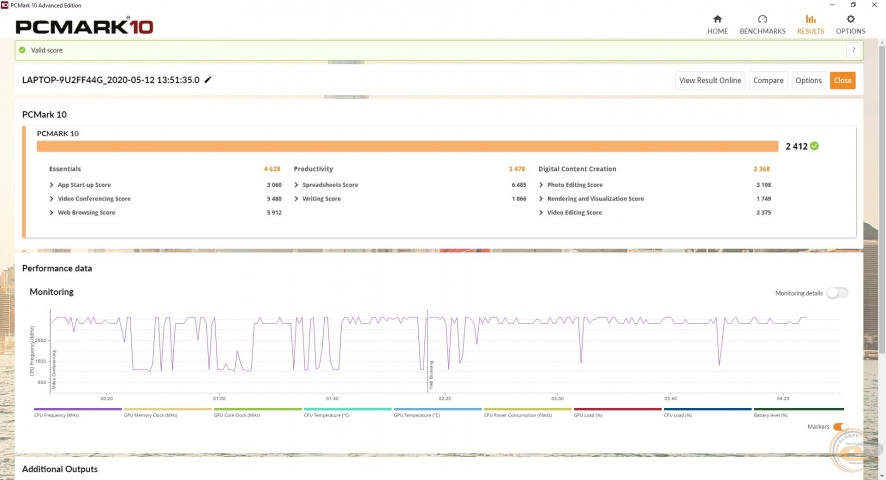The height and width of the screenshot is (480, 886).
Task: Open the Benchmarks section
Action: pyautogui.click(x=762, y=25)
